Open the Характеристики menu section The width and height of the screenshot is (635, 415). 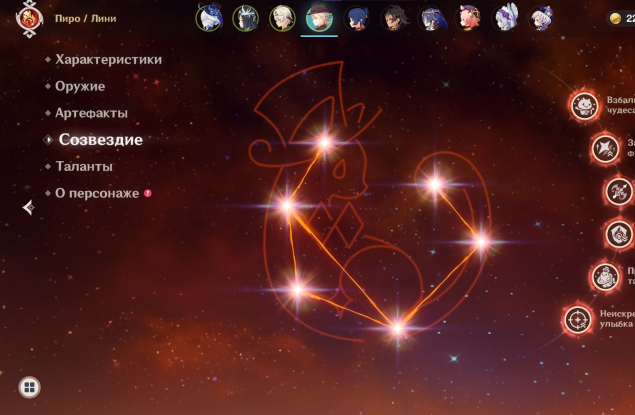tap(108, 60)
